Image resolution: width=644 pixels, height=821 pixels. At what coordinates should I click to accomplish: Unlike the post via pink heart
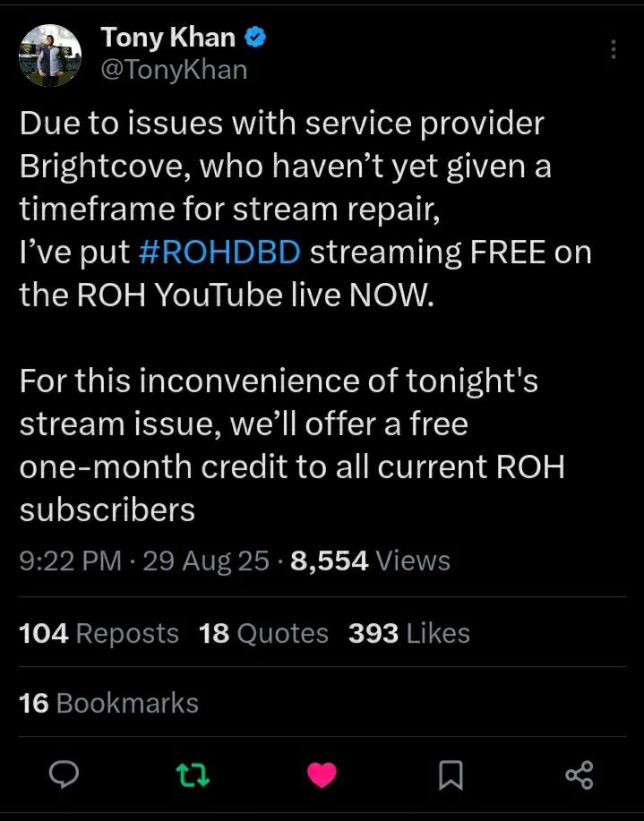[322, 775]
